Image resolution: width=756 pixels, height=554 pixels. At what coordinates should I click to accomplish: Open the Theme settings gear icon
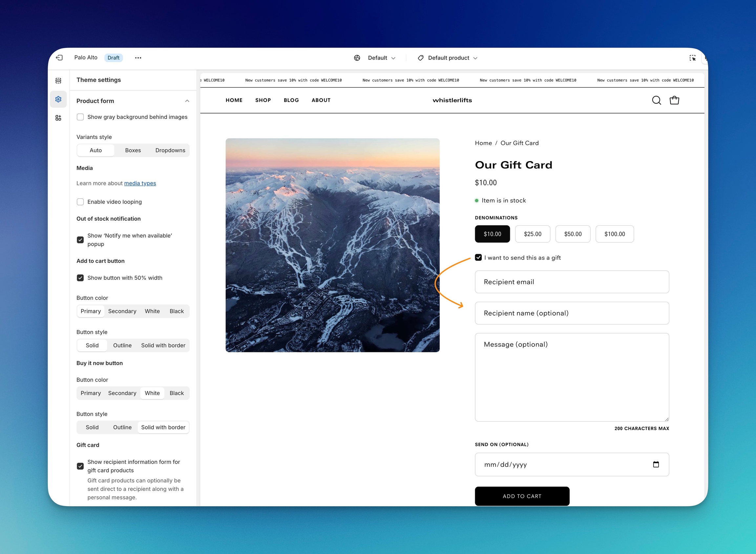pos(58,99)
